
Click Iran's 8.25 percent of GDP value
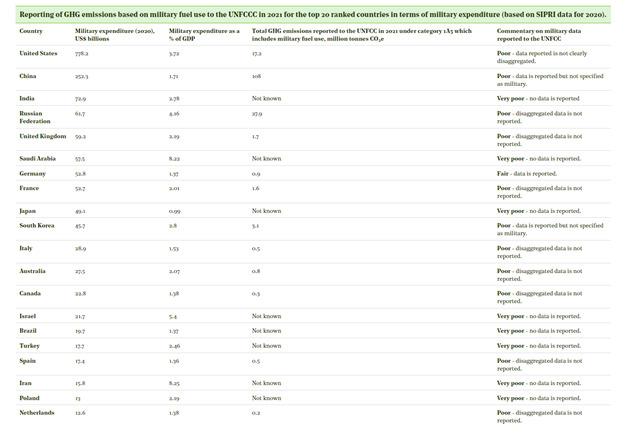coord(175,383)
